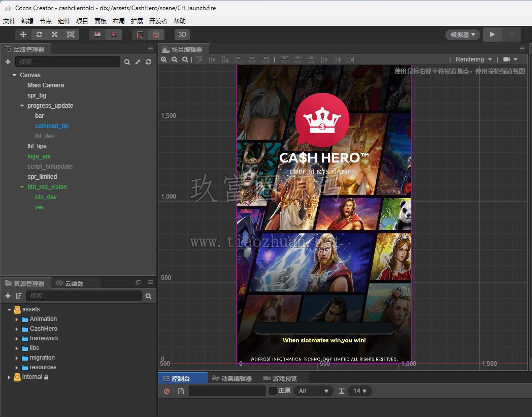Clear the console log
Image resolution: width=532 pixels, height=417 pixels.
pyautogui.click(x=167, y=391)
